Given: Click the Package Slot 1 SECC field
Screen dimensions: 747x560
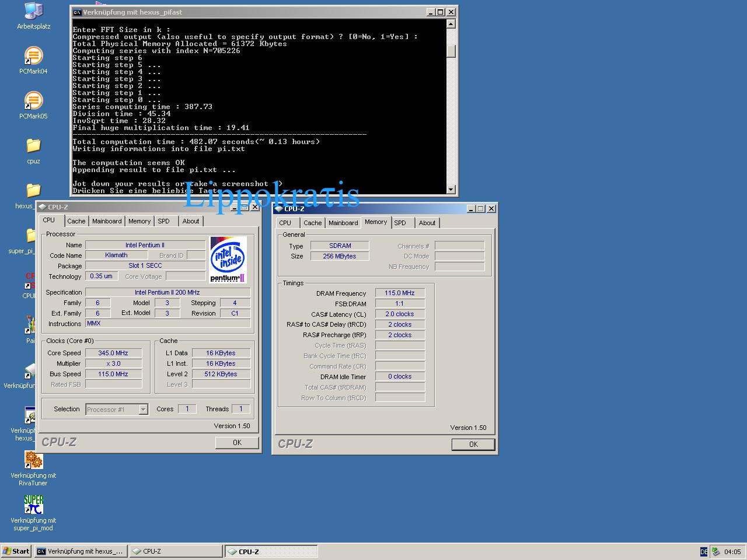Looking at the screenshot, I should click(x=145, y=265).
